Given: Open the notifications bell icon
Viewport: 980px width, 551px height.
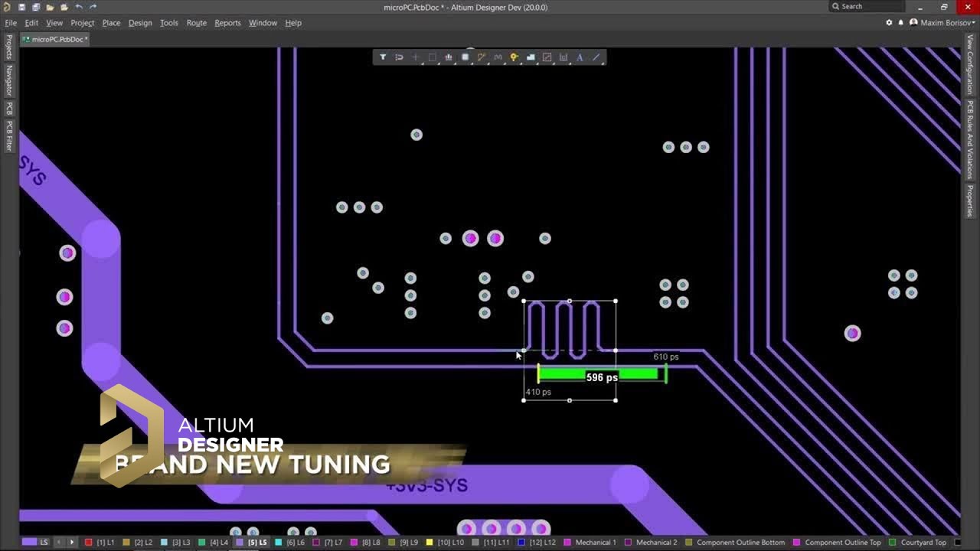Looking at the screenshot, I should point(900,23).
